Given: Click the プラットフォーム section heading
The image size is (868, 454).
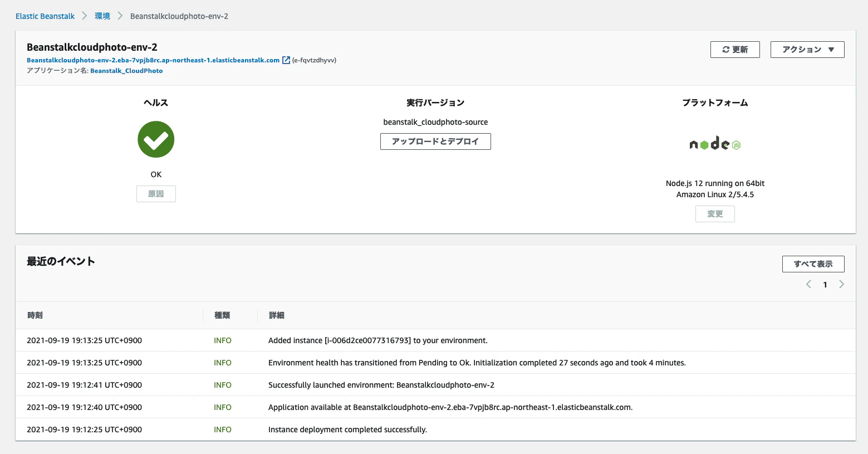Looking at the screenshot, I should coord(715,102).
